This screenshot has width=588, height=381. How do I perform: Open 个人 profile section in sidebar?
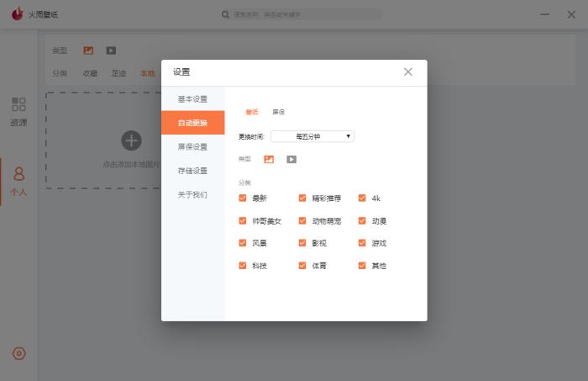point(18,181)
